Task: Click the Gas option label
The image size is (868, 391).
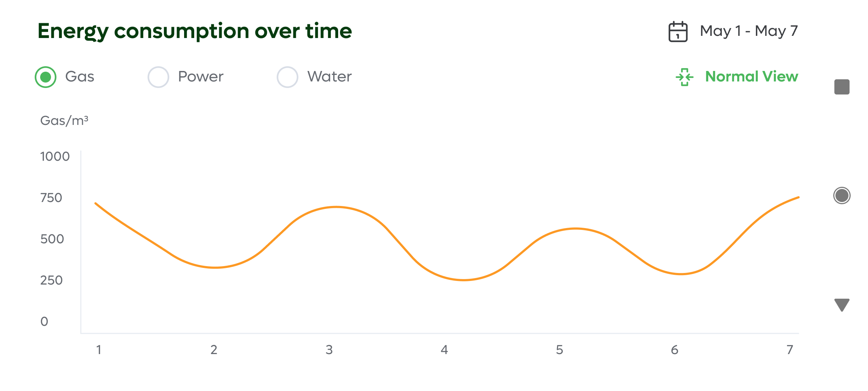Action: (80, 77)
